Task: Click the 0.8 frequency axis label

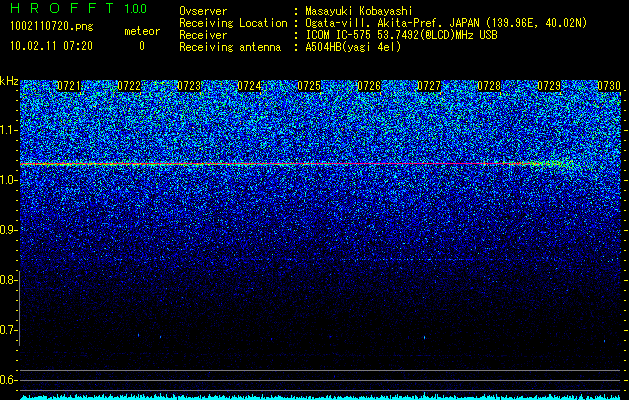Action: coord(8,280)
